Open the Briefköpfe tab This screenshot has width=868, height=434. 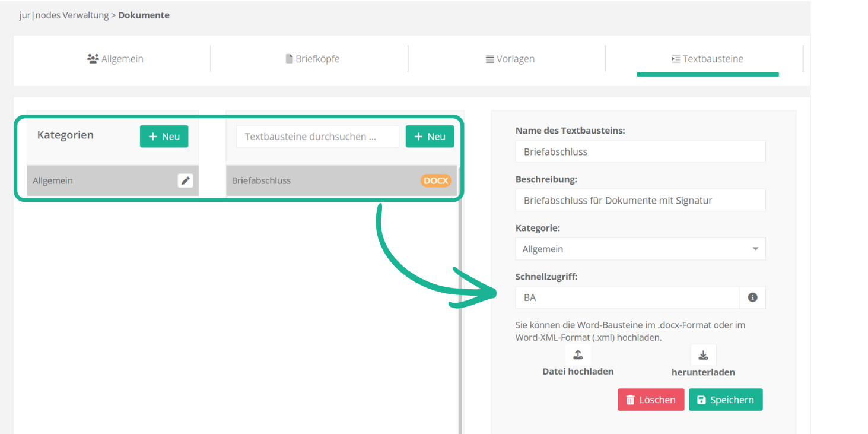point(312,59)
